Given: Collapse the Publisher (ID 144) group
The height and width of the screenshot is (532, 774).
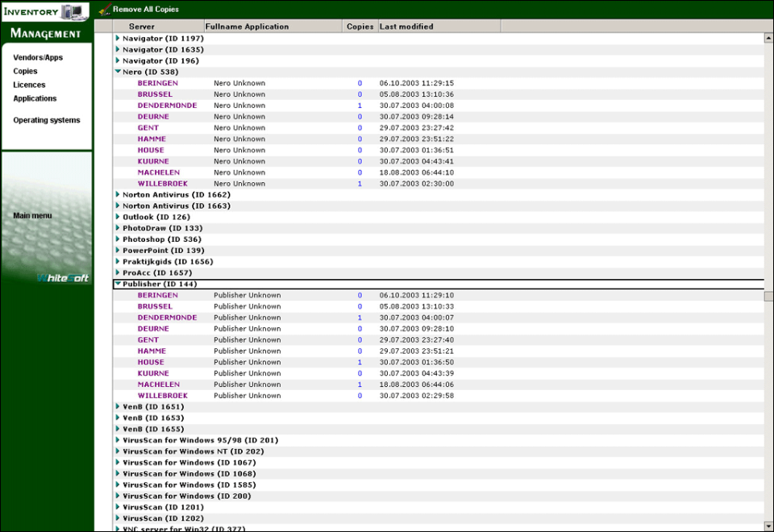Looking at the screenshot, I should click(118, 284).
